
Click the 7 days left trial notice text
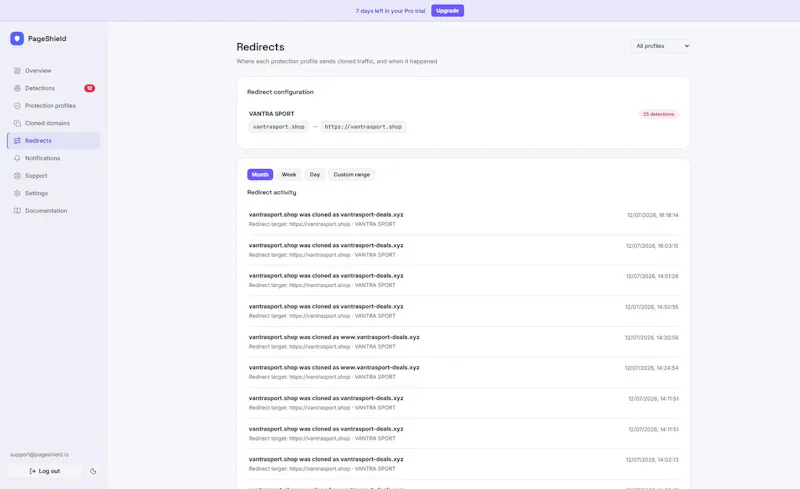(x=390, y=11)
